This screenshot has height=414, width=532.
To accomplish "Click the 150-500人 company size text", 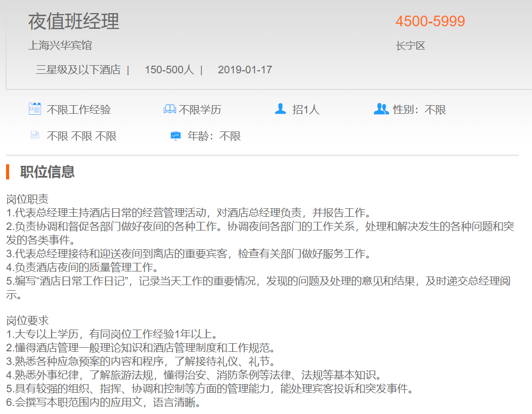I will coord(169,70).
